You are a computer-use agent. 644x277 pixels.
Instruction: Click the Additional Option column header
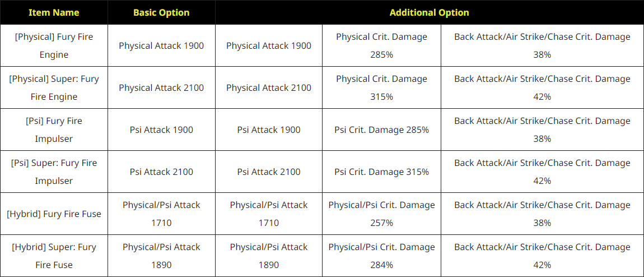click(x=429, y=12)
